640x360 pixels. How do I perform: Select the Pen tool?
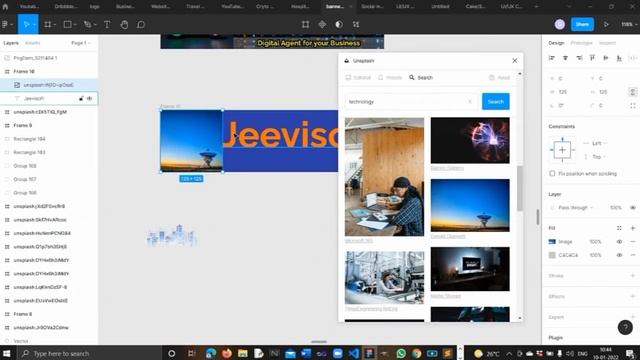point(87,24)
